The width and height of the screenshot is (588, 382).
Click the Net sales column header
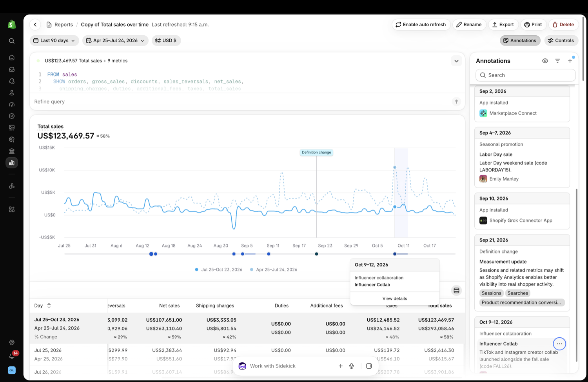(169, 306)
